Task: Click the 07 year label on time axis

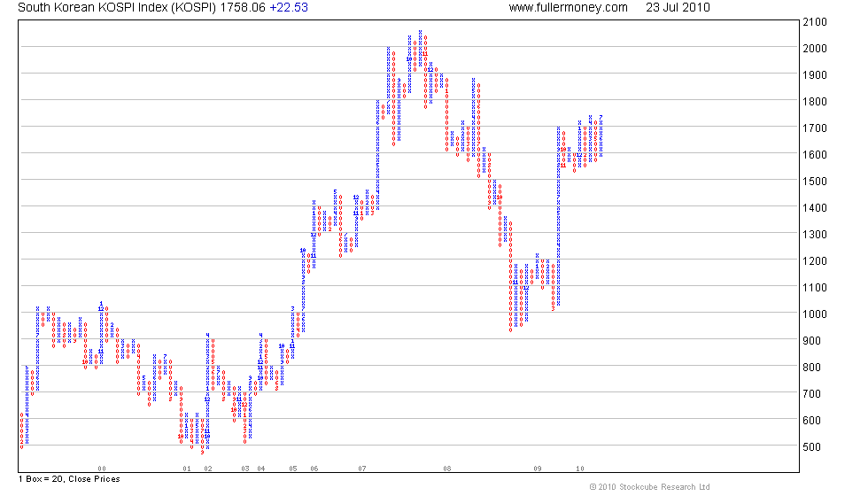Action: (x=362, y=469)
